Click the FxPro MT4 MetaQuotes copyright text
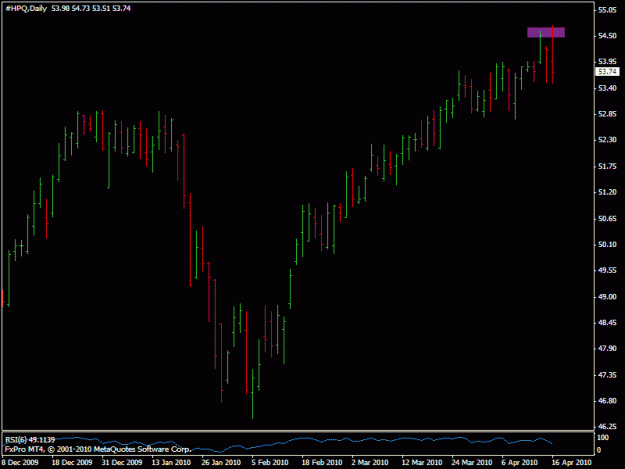625x469 pixels. (98, 449)
